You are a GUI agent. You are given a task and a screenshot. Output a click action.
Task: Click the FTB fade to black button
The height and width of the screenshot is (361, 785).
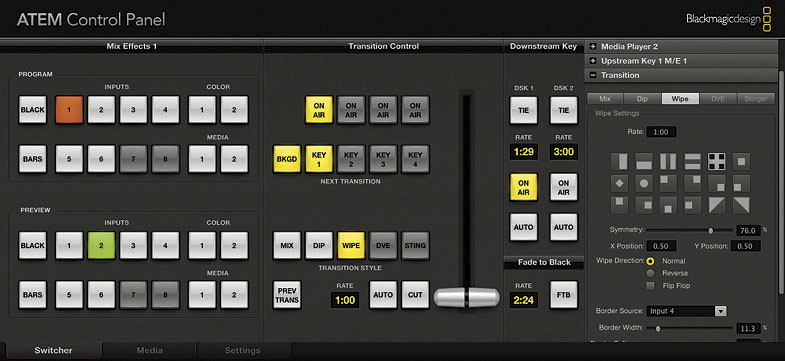tap(564, 295)
